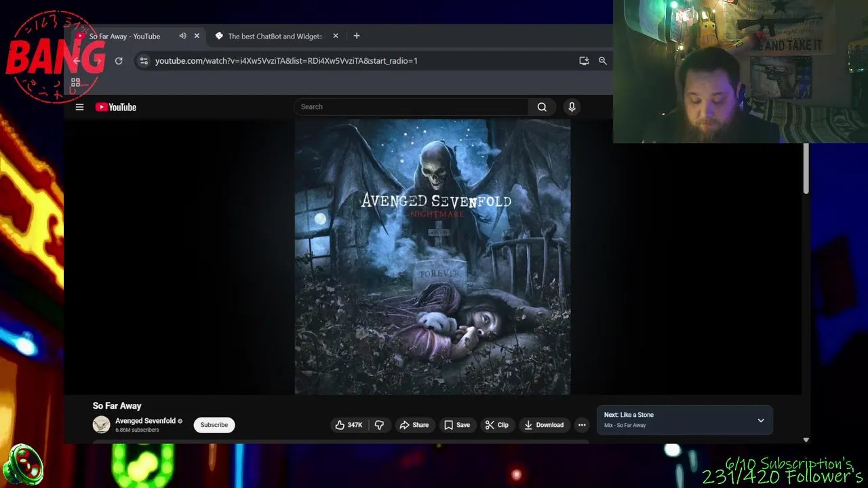
Task: Subscribe to Avenged Sevenfold channel
Action: click(x=214, y=425)
